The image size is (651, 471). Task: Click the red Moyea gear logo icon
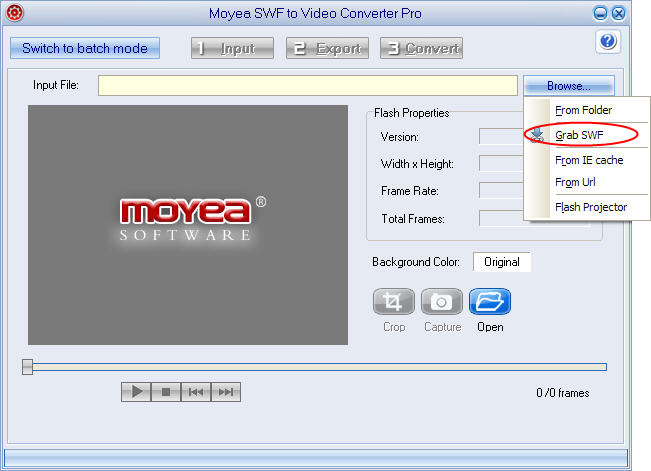(15, 13)
